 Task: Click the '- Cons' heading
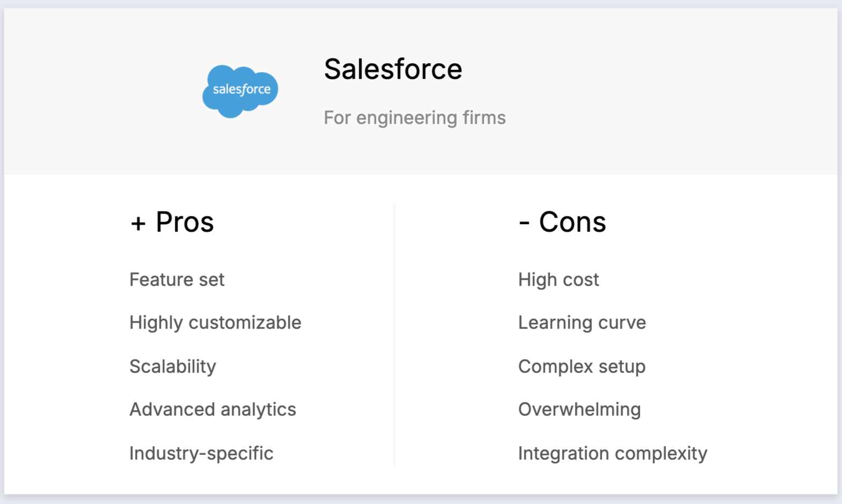[562, 222]
